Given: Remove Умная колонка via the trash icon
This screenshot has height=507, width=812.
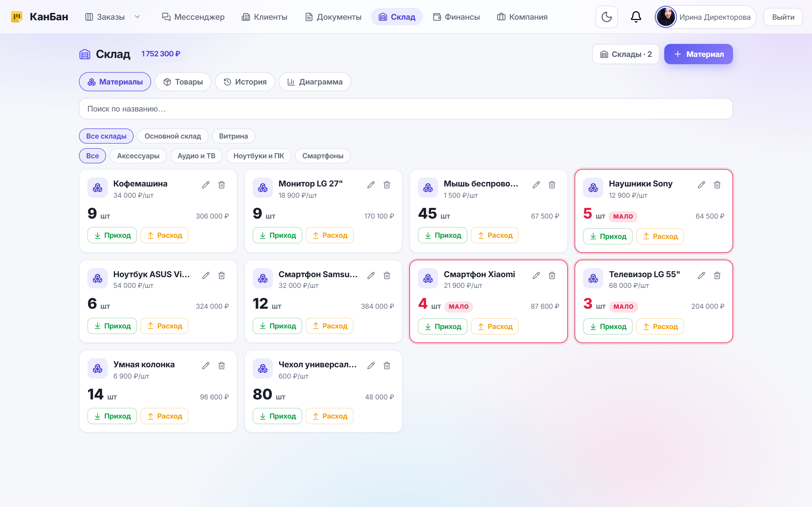Looking at the screenshot, I should (x=221, y=366).
